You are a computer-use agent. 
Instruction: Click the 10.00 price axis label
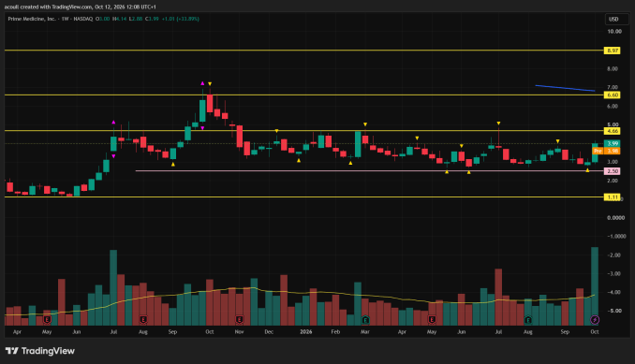pyautogui.click(x=614, y=32)
